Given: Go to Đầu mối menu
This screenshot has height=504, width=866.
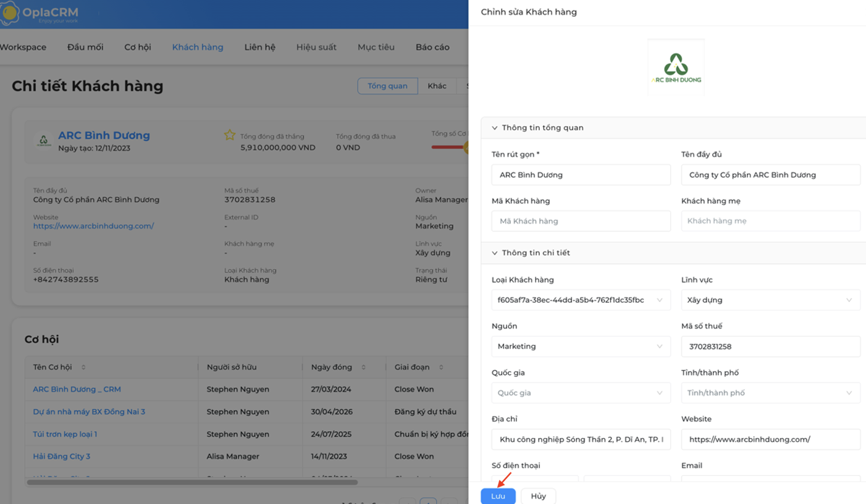Looking at the screenshot, I should pyautogui.click(x=85, y=47).
